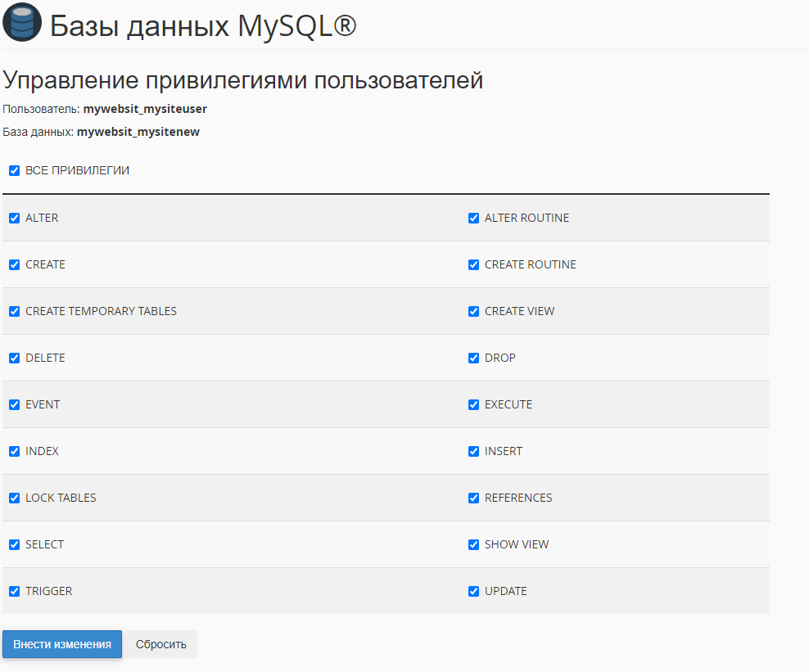Disable the TRIGGER privilege

(15, 592)
